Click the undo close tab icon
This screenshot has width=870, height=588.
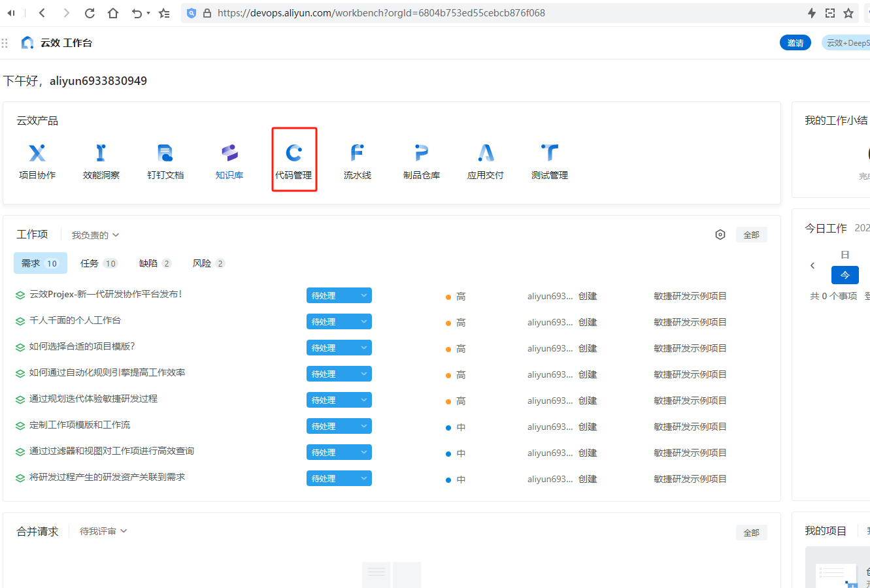[x=137, y=13]
